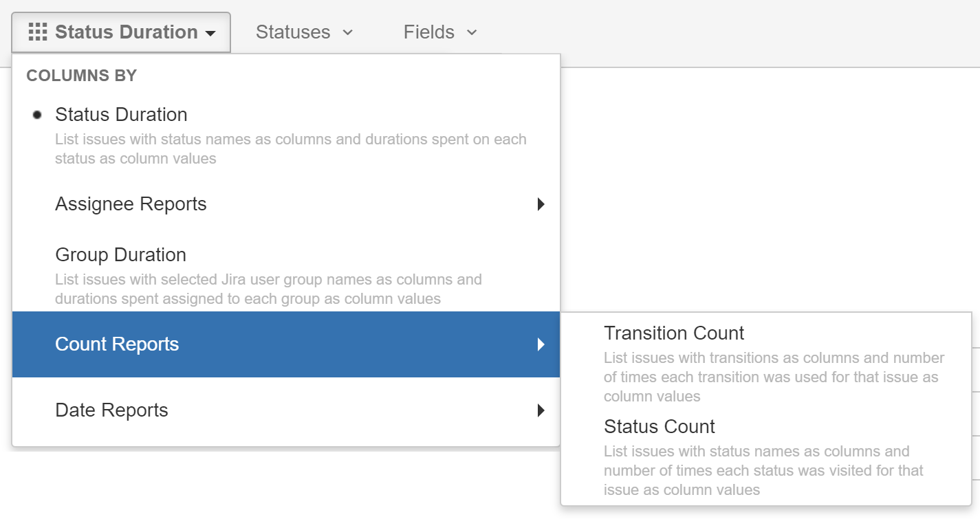Image resolution: width=980 pixels, height=519 pixels.
Task: Click the arrow icon on Assignee Reports row
Action: (541, 204)
